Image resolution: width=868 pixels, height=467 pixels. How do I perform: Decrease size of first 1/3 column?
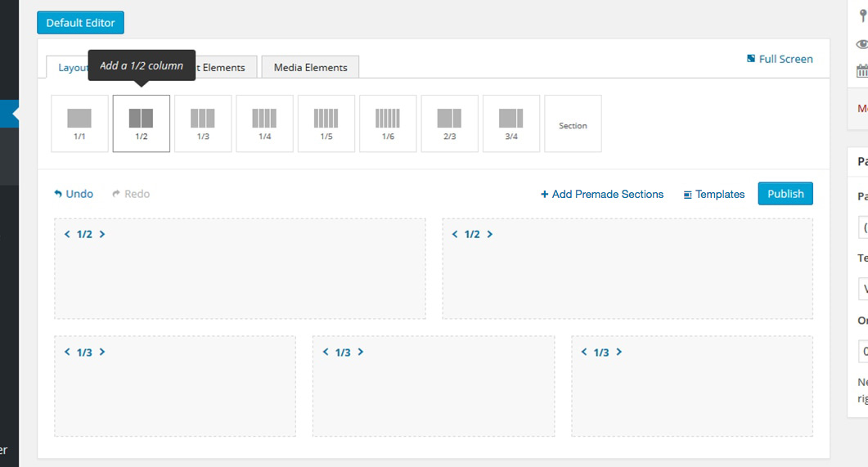point(67,352)
